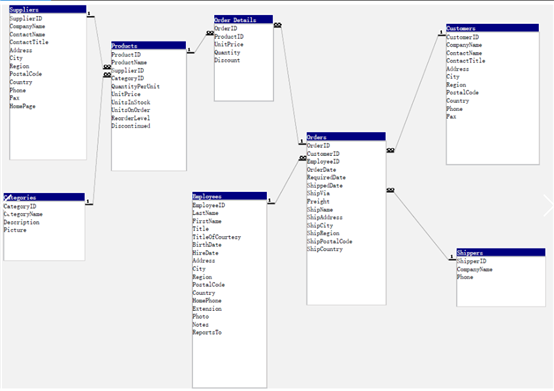
Task: Select the Categories table title bar
Action: 44,197
